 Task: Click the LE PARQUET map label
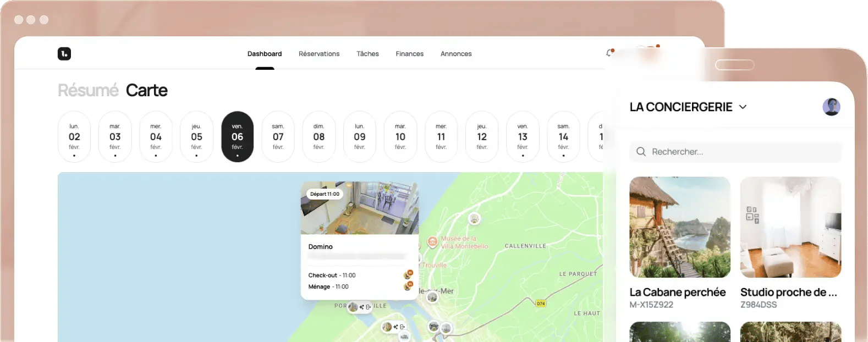(578, 274)
